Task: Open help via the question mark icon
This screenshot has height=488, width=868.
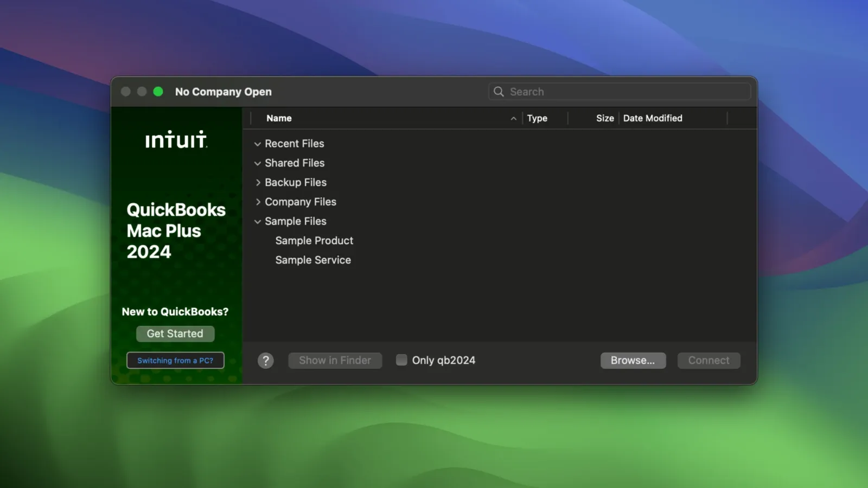Action: pyautogui.click(x=266, y=360)
